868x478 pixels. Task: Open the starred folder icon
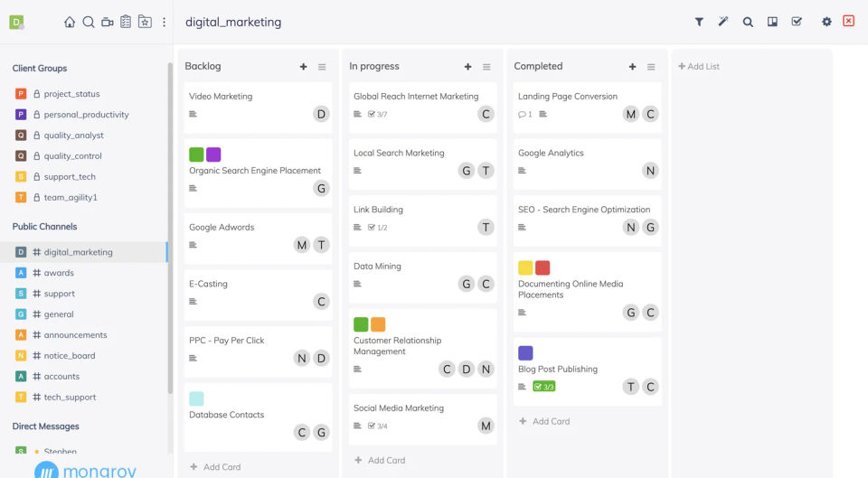click(145, 22)
